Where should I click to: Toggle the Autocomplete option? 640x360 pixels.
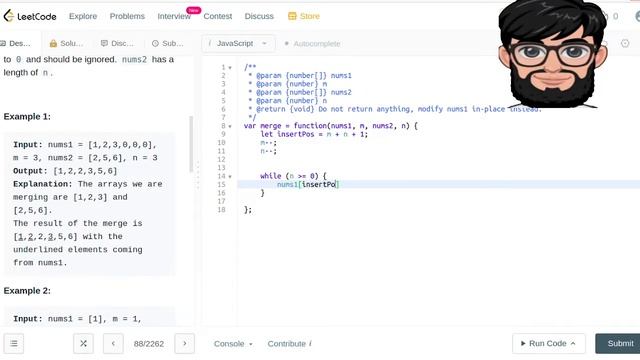(312, 44)
